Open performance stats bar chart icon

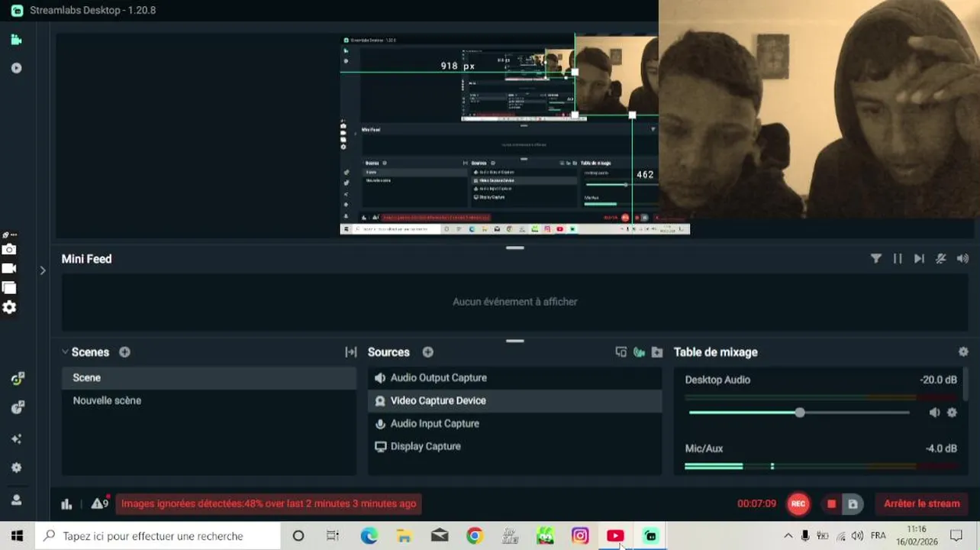pos(66,503)
